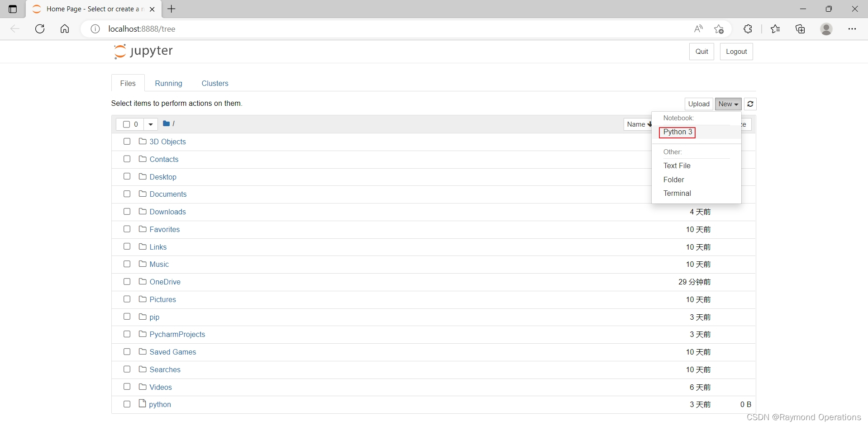Click the '29 分钟前' modified time
This screenshot has height=426, width=868.
pos(694,282)
